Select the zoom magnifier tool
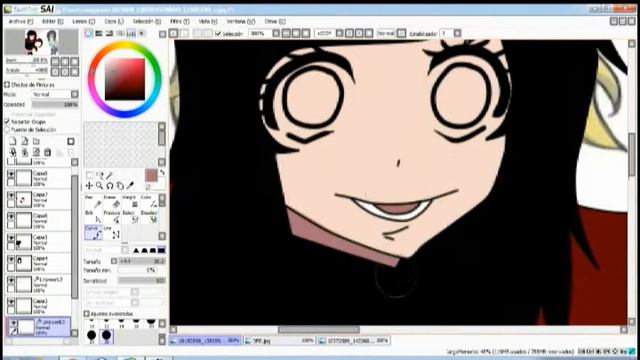Screen dimensions: 640x360 pos(100,186)
